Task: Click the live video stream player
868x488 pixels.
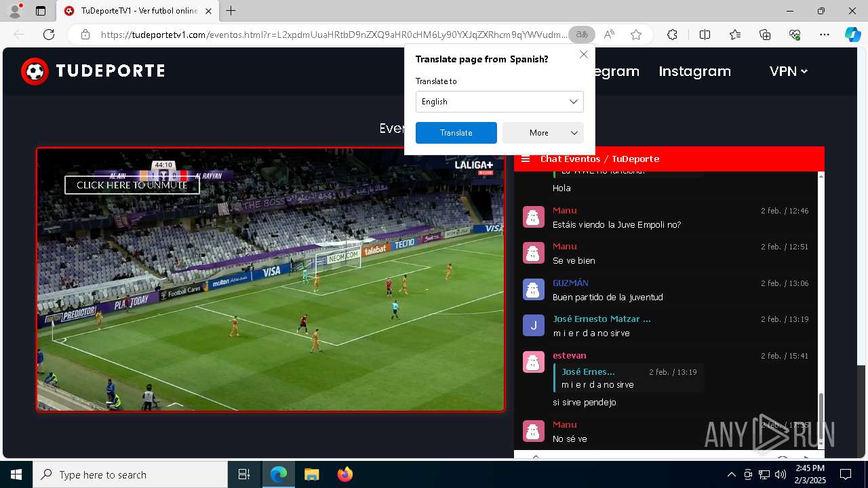Action: click(271, 279)
